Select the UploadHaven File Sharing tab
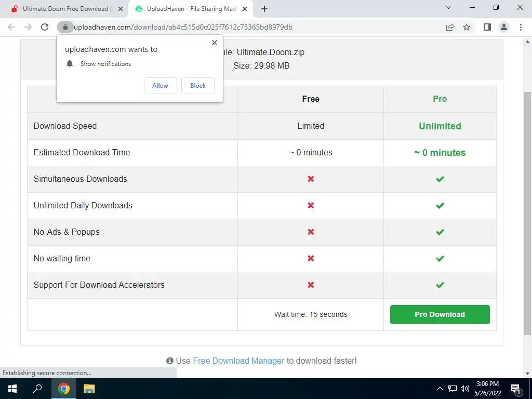 tap(191, 9)
